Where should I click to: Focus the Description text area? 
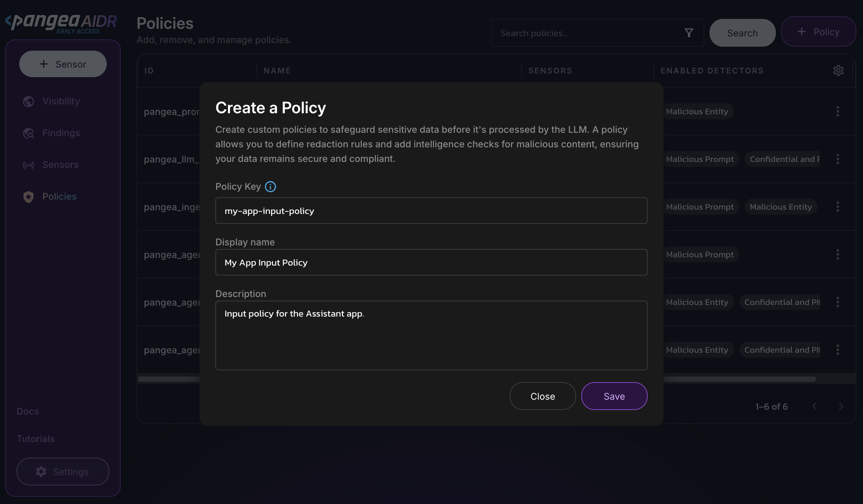click(x=431, y=335)
